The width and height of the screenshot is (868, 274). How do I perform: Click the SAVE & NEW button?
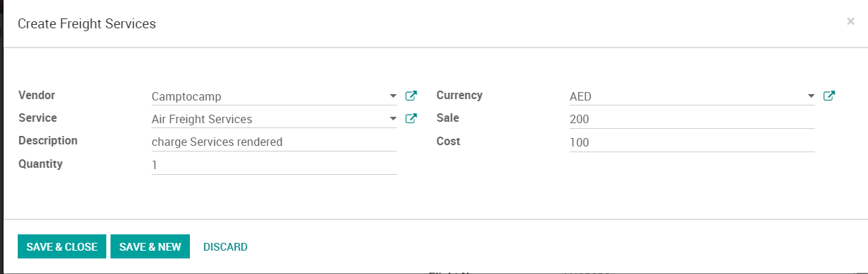tap(150, 246)
